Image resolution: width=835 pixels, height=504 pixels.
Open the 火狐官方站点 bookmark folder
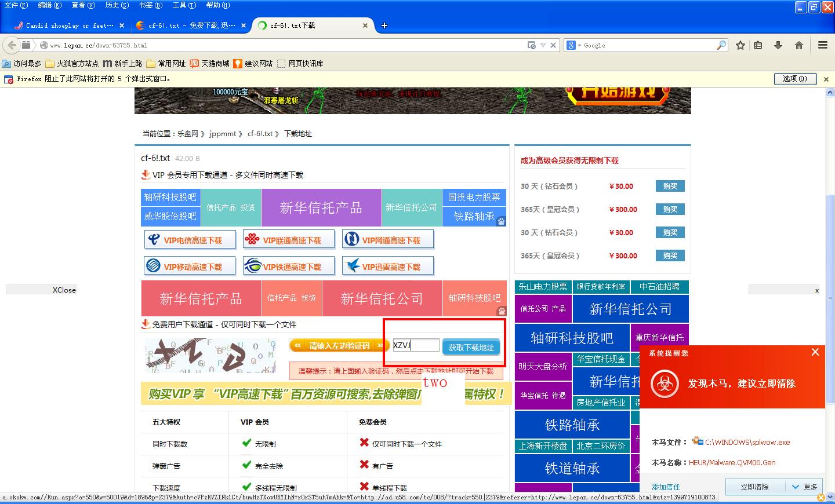coord(72,64)
